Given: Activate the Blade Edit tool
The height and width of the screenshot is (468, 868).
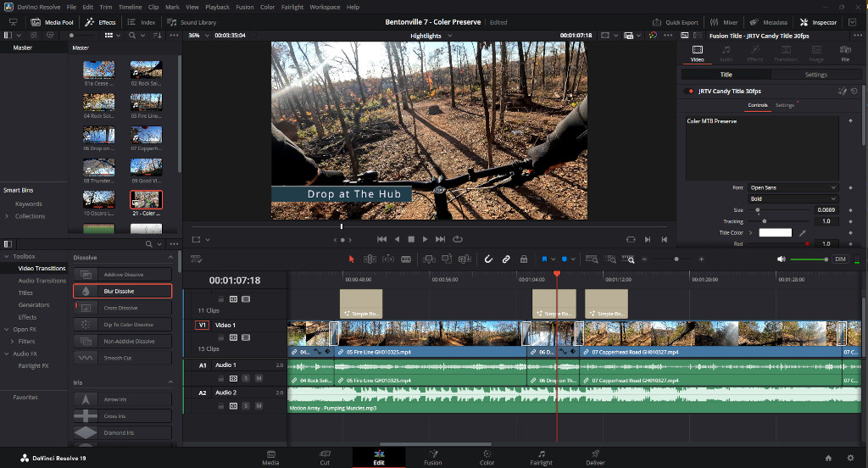Looking at the screenshot, I should pyautogui.click(x=406, y=259).
